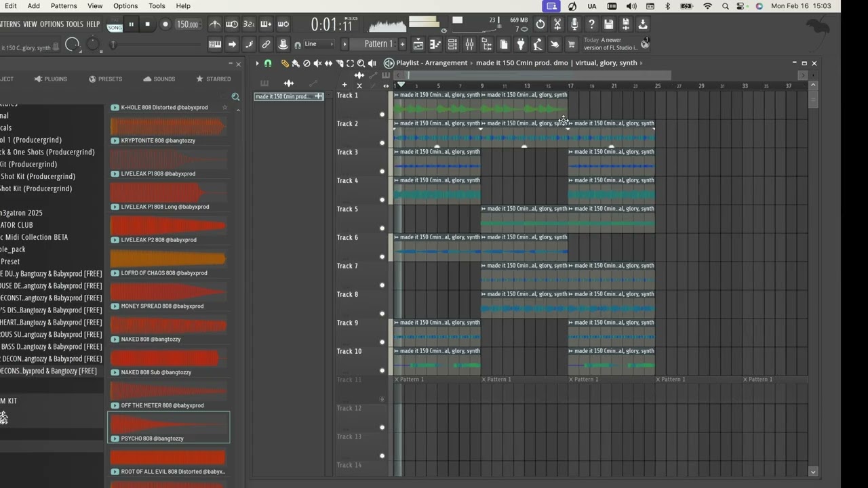
Task: Switch to the Sounds browser tab
Action: click(x=159, y=79)
